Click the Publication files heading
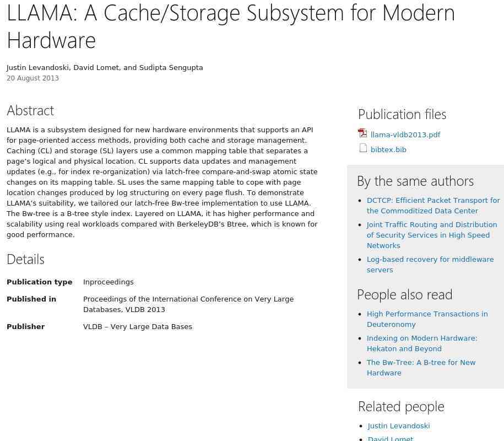The height and width of the screenshot is (441, 504). click(x=402, y=114)
